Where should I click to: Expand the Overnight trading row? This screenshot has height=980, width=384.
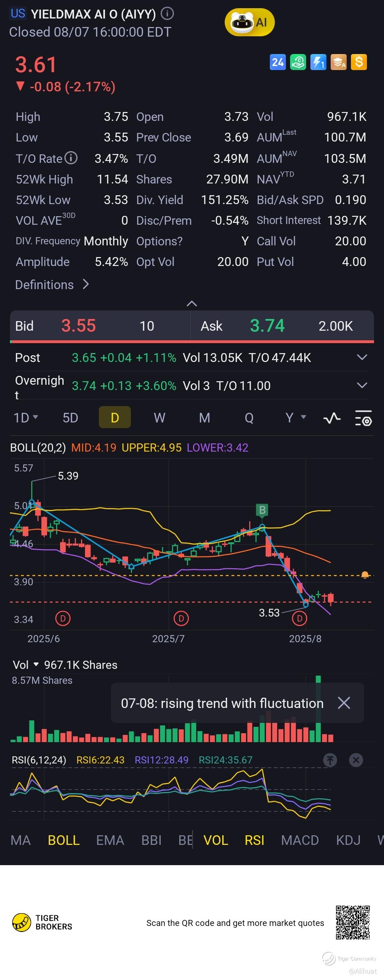[x=362, y=385]
